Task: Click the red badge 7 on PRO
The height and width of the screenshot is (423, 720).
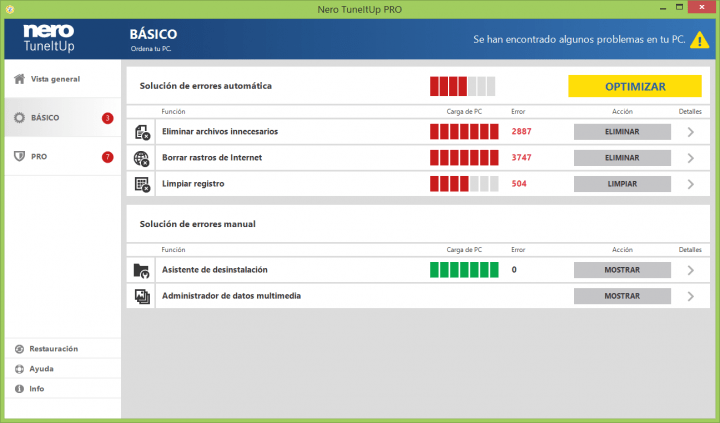Action: click(107, 157)
